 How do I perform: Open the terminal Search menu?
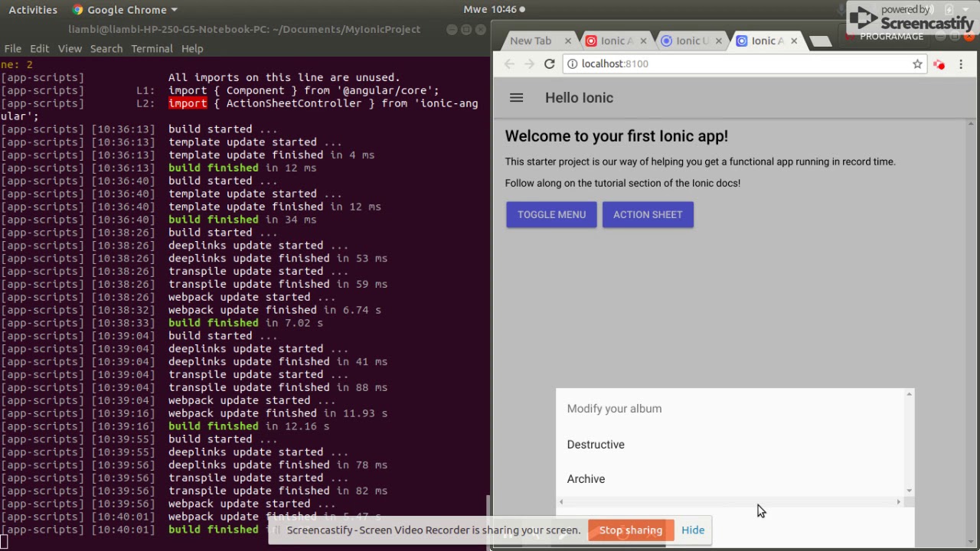coord(106,48)
